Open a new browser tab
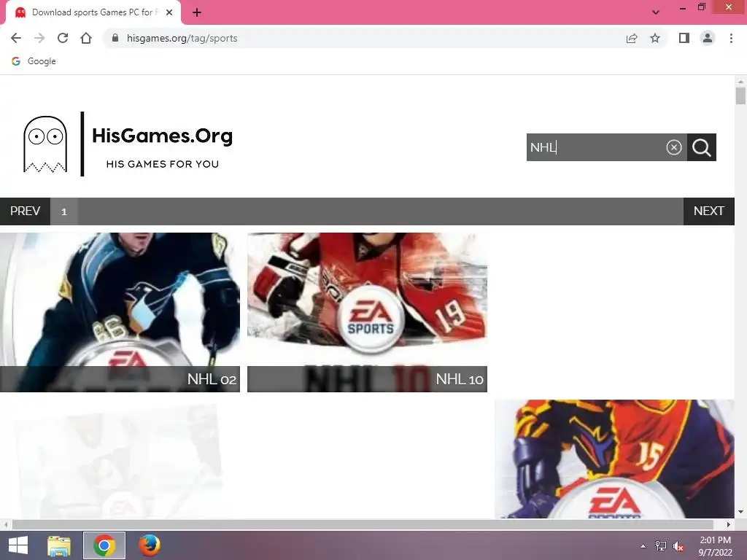The width and height of the screenshot is (747, 560). [197, 12]
